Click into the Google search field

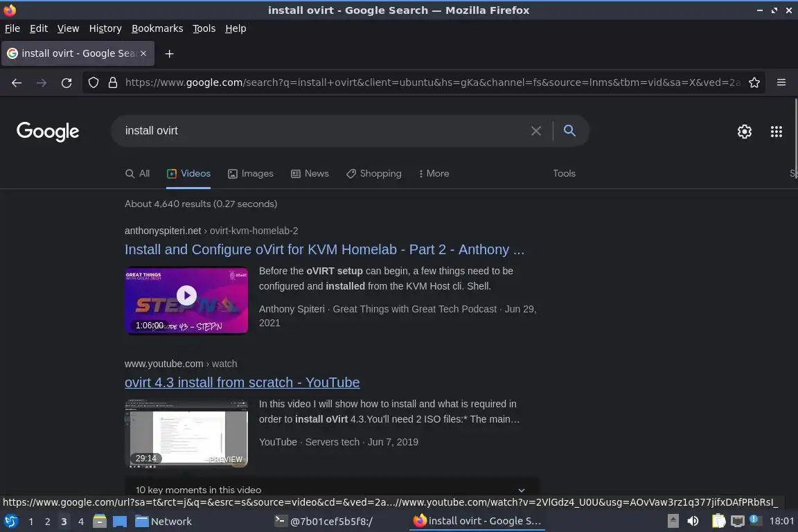tap(326, 131)
